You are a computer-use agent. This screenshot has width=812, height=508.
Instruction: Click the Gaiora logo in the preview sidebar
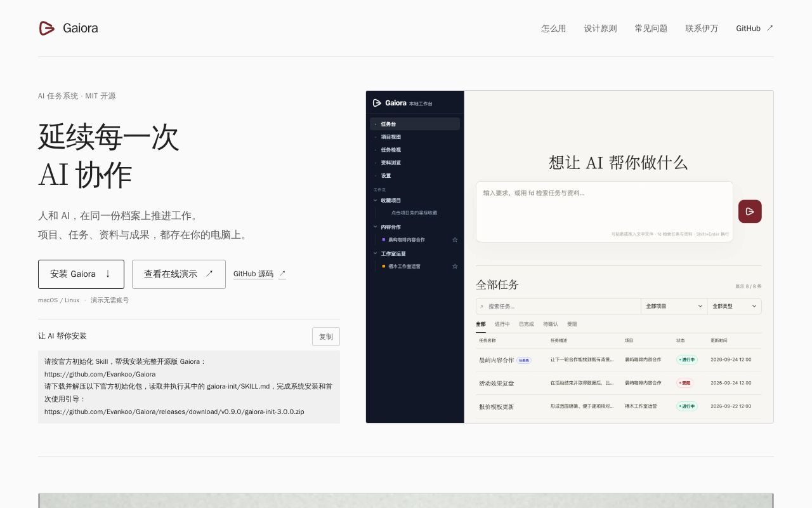390,103
